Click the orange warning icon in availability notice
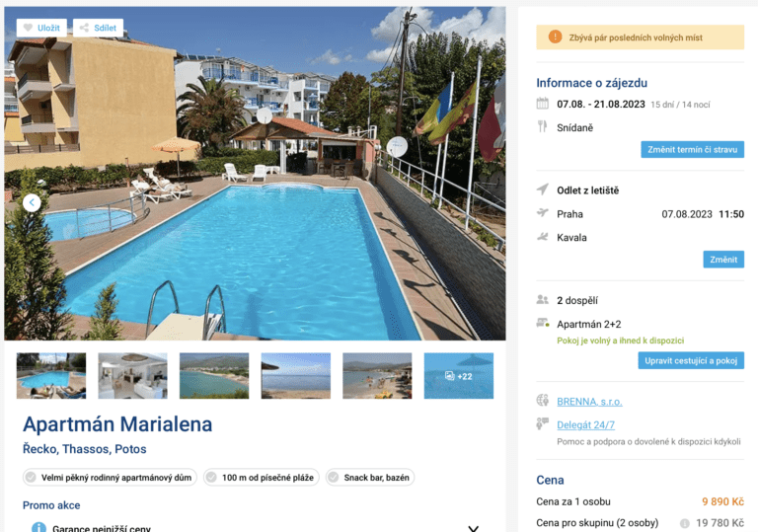Viewport: 758px width, 532px height. tap(555, 37)
